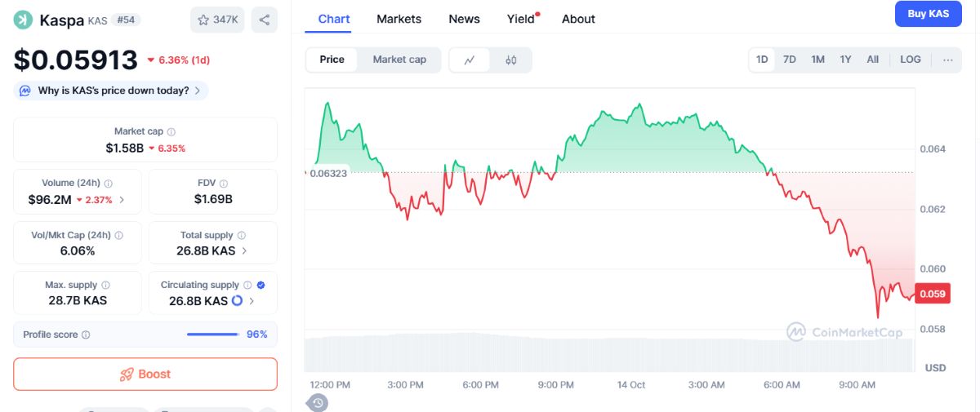Open the Markets tab
This screenshot has height=412, width=980.
[x=399, y=19]
